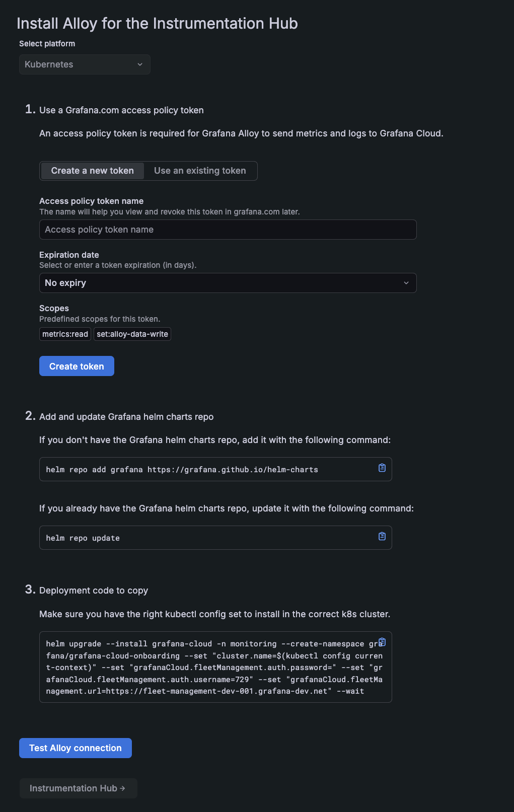This screenshot has width=514, height=812.
Task: Click the arrow on Instrumentation Hub button
Action: coord(123,788)
